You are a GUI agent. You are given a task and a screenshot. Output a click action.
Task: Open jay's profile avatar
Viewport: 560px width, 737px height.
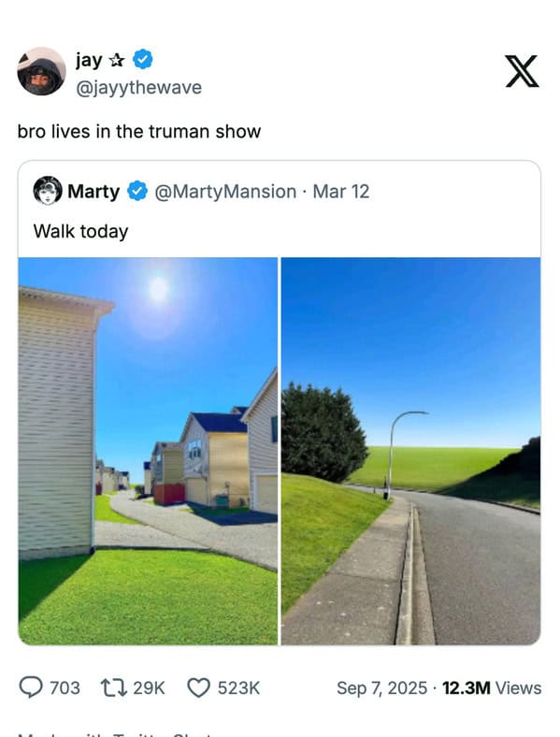(x=42, y=71)
